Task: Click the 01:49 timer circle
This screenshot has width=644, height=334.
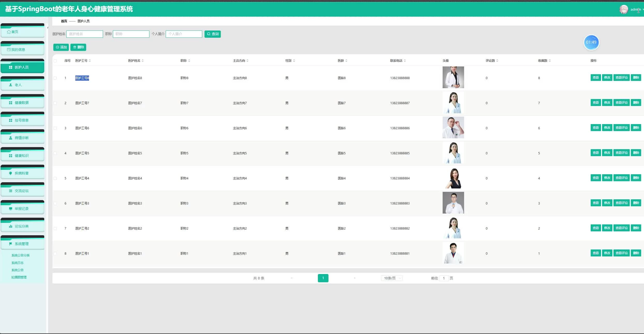Action: 591,42
